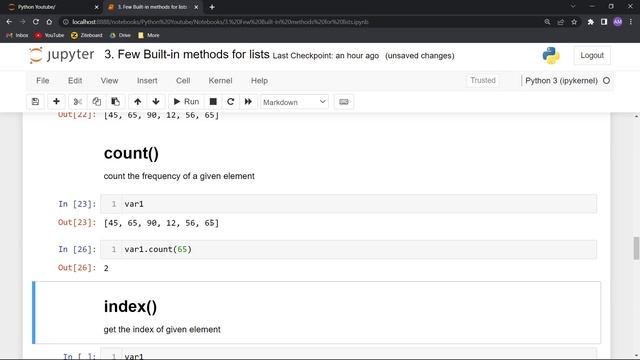Click the Trusted notebook indicator
This screenshot has width=640, height=360.
482,80
